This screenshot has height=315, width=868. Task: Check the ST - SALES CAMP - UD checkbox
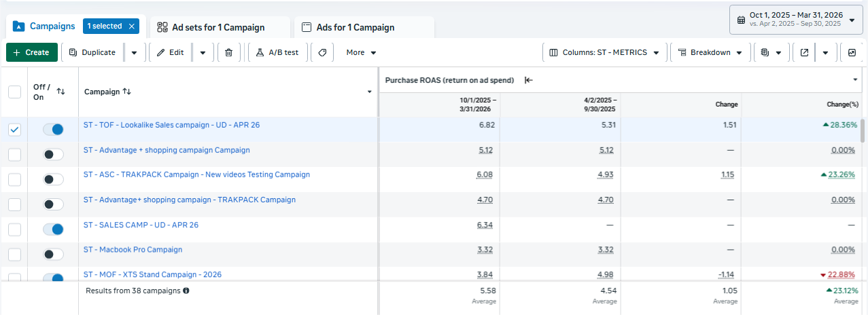click(x=14, y=229)
